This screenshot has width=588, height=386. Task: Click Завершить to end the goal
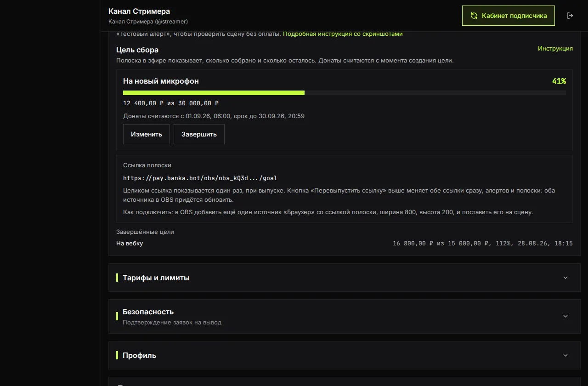click(x=199, y=134)
